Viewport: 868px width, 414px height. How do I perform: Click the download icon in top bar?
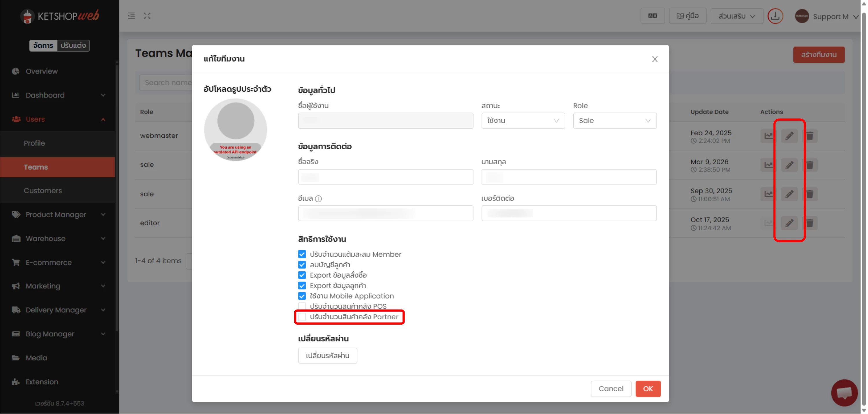(x=775, y=16)
